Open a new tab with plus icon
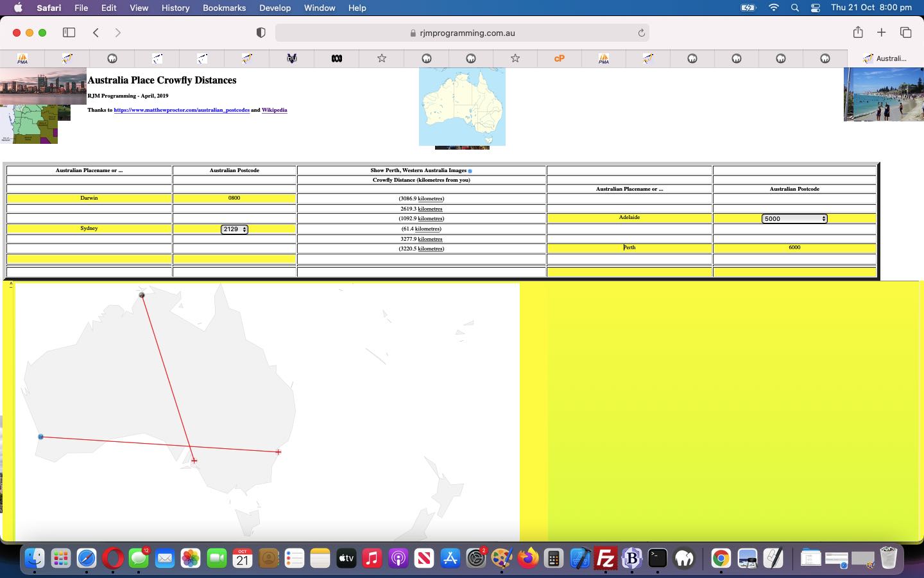This screenshot has height=578, width=924. (882, 33)
